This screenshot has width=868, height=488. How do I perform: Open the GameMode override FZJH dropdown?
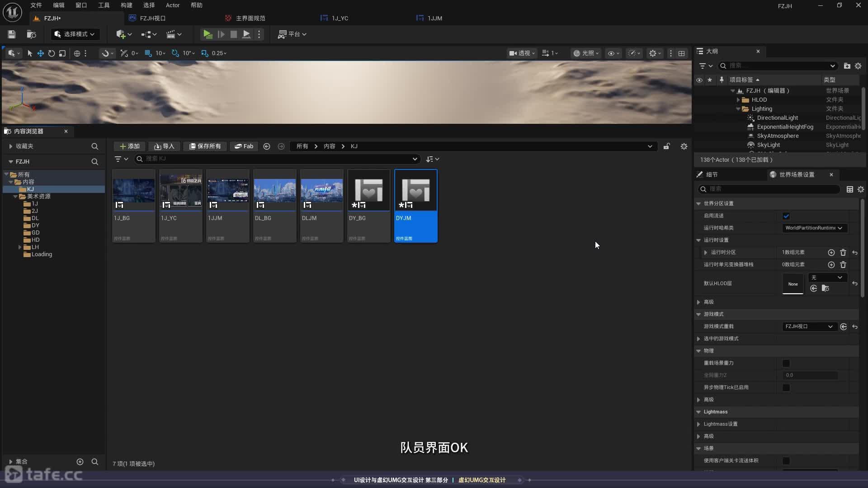(808, 327)
